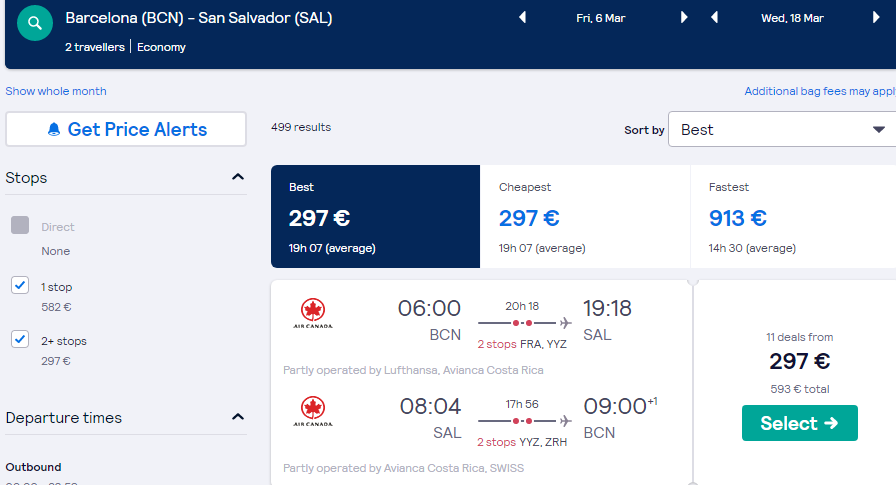The height and width of the screenshot is (485, 896).
Task: Click the Air Canada logo on return flight
Action: click(x=313, y=411)
